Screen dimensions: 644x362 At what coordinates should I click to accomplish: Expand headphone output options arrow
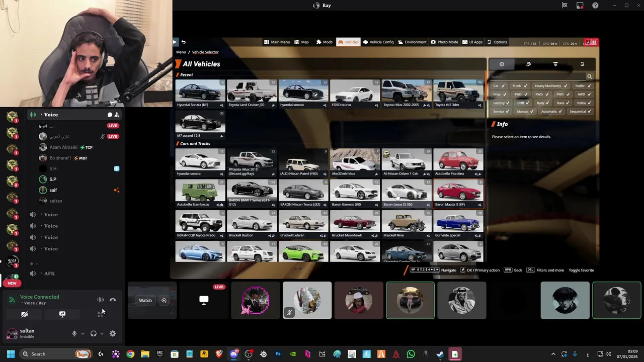102,334
